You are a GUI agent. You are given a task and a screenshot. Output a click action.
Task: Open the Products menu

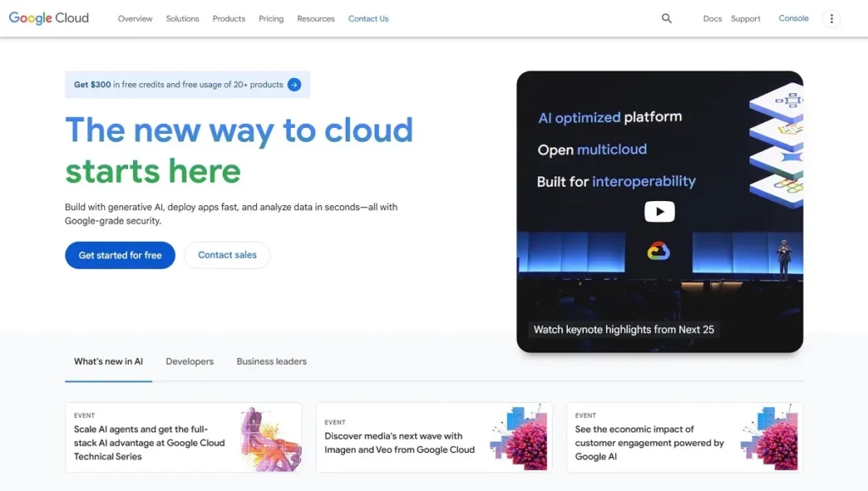[228, 18]
